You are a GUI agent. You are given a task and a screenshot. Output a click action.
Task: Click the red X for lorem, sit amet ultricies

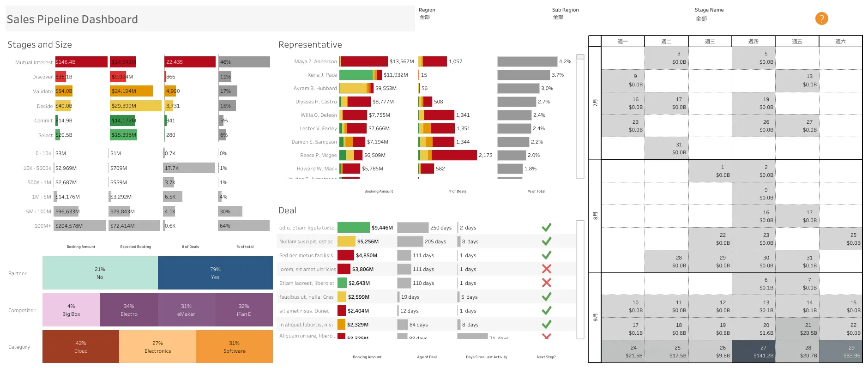(547, 269)
